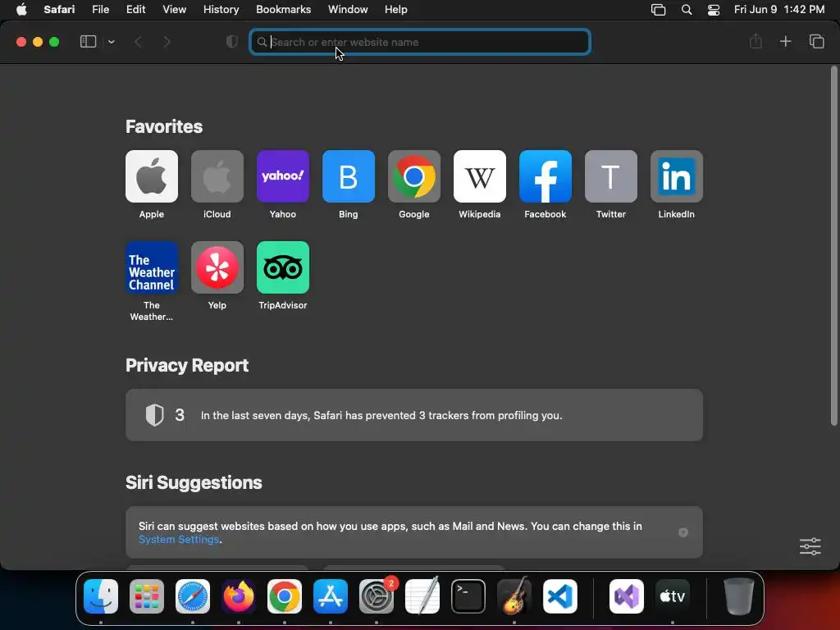Open the iCloud favorite tile
The image size is (840, 630).
point(217,176)
